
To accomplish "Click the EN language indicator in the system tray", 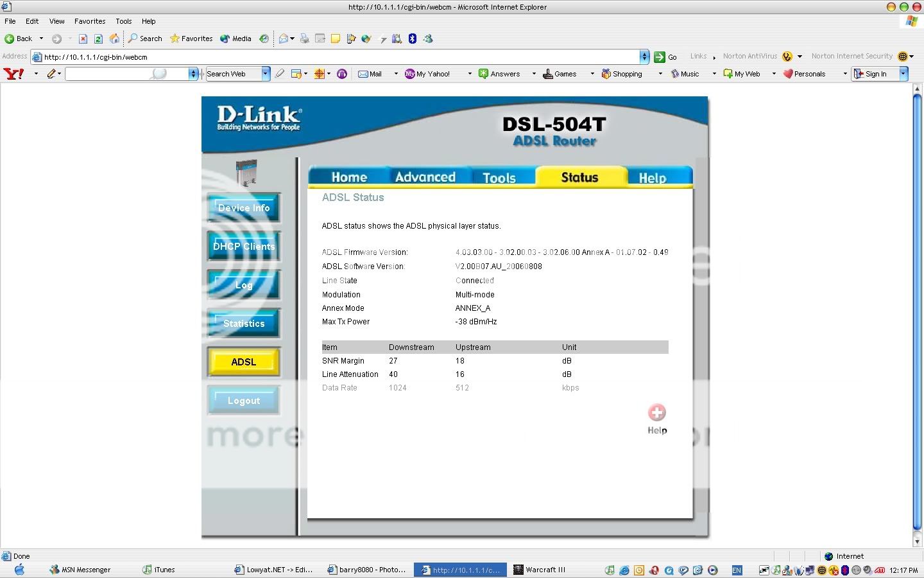I will point(737,570).
